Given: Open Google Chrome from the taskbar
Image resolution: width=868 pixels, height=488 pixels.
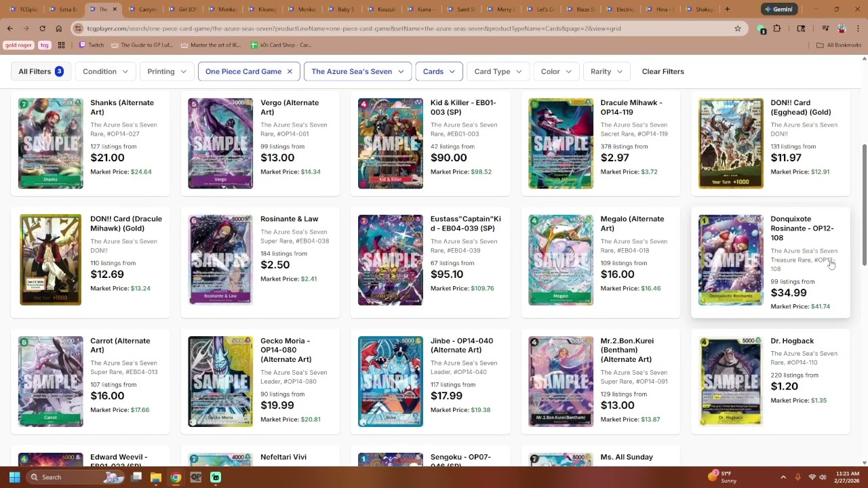Looking at the screenshot, I should coord(176,477).
